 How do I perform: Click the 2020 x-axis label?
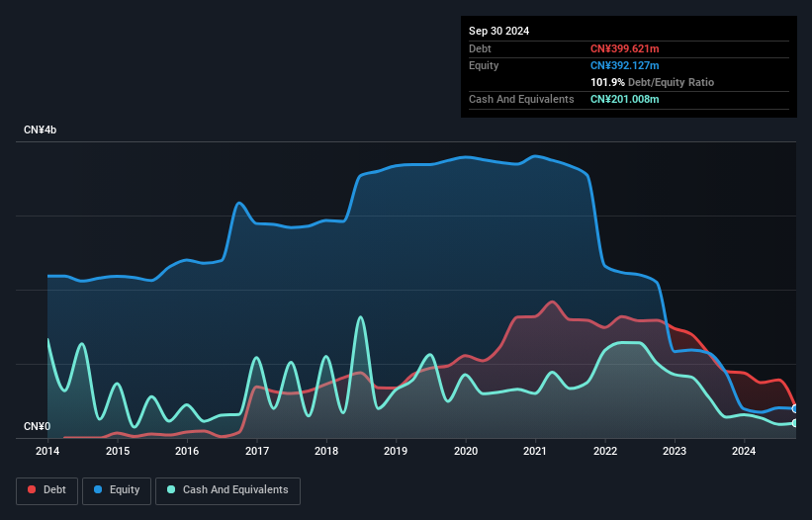click(466, 451)
